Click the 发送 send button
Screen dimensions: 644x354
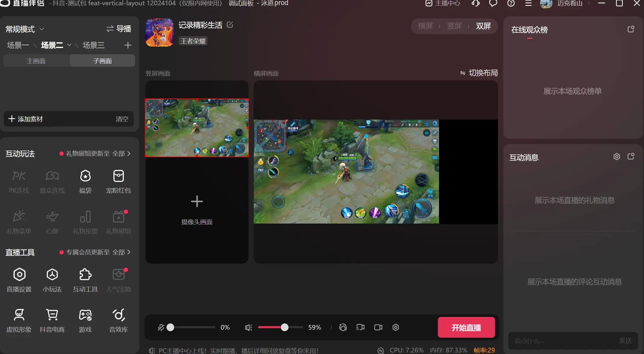[625, 341]
